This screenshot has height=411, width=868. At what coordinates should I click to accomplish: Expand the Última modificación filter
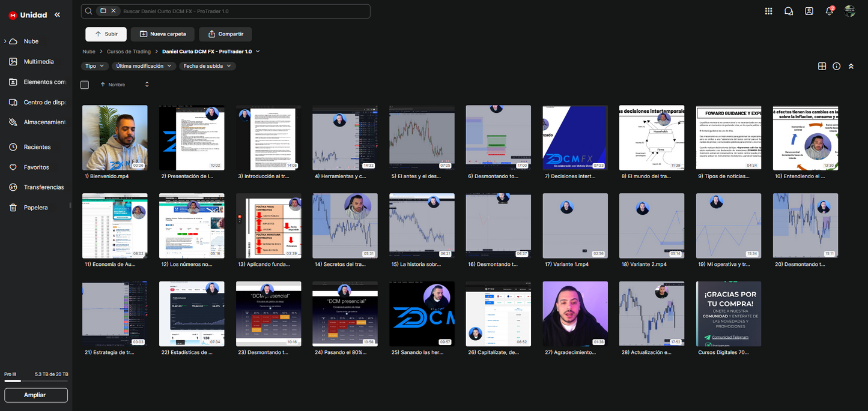point(144,66)
